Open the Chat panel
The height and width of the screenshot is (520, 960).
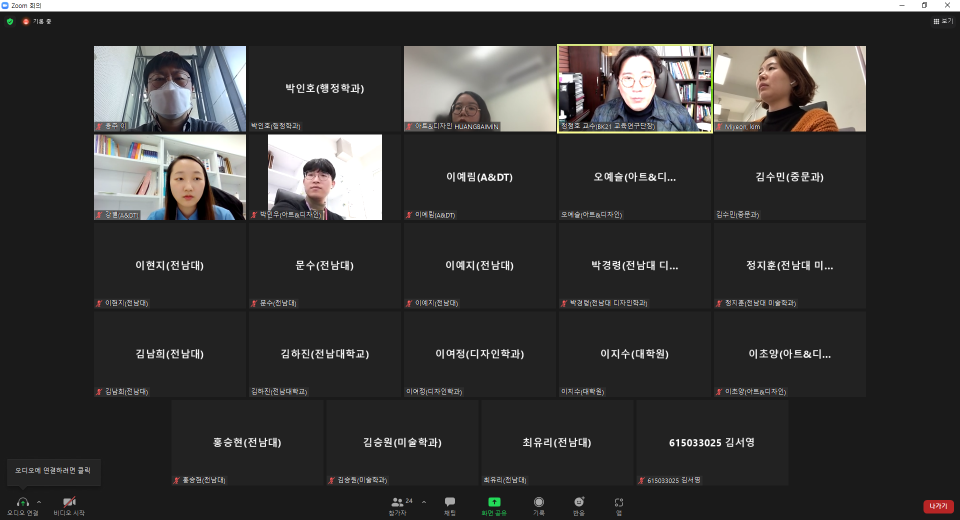[450, 503]
